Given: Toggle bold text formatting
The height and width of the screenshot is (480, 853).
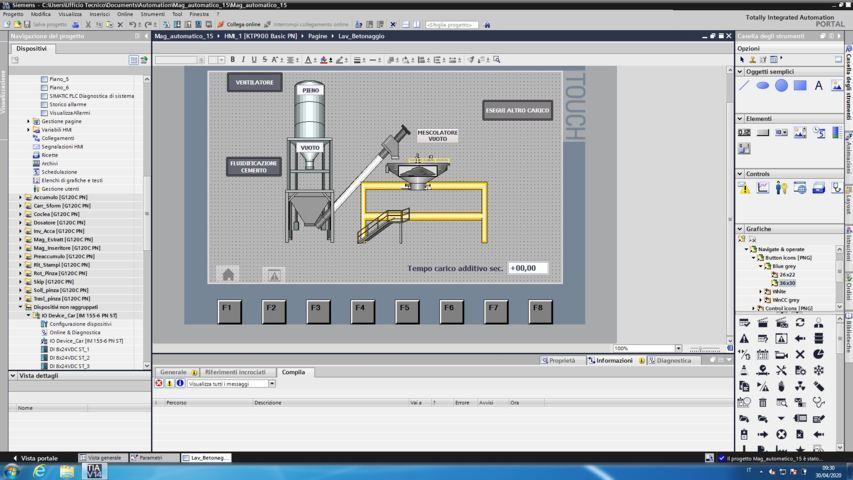Looking at the screenshot, I should (x=233, y=60).
